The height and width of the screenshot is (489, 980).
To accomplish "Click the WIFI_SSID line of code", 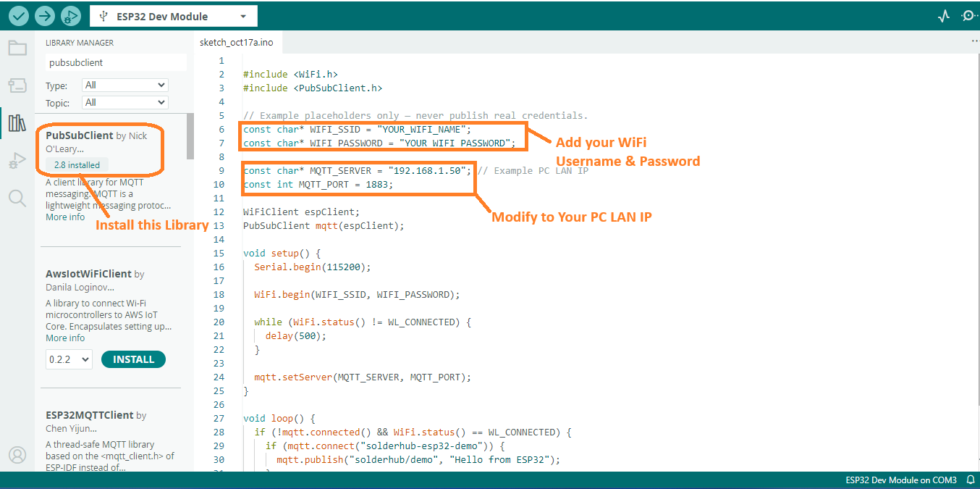I will [358, 130].
